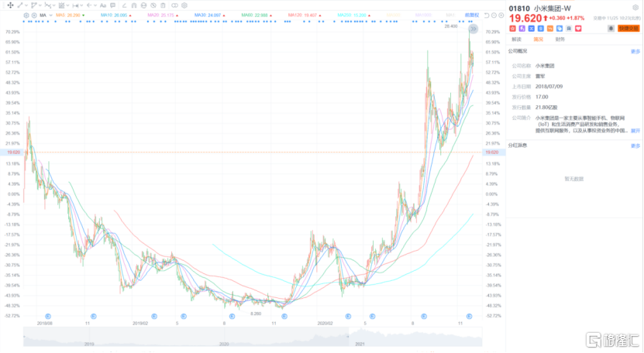644x353 pixels.
Task: Open stock panel settings gear
Action: pos(635,8)
